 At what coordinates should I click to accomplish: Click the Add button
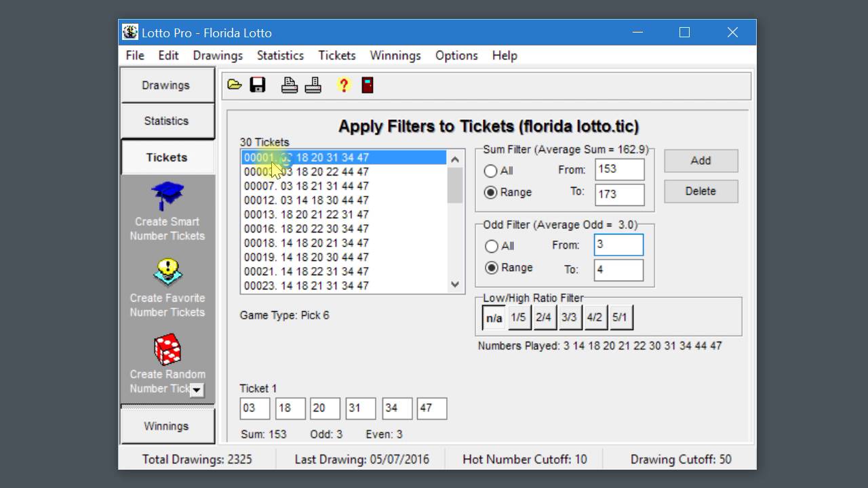tap(701, 161)
